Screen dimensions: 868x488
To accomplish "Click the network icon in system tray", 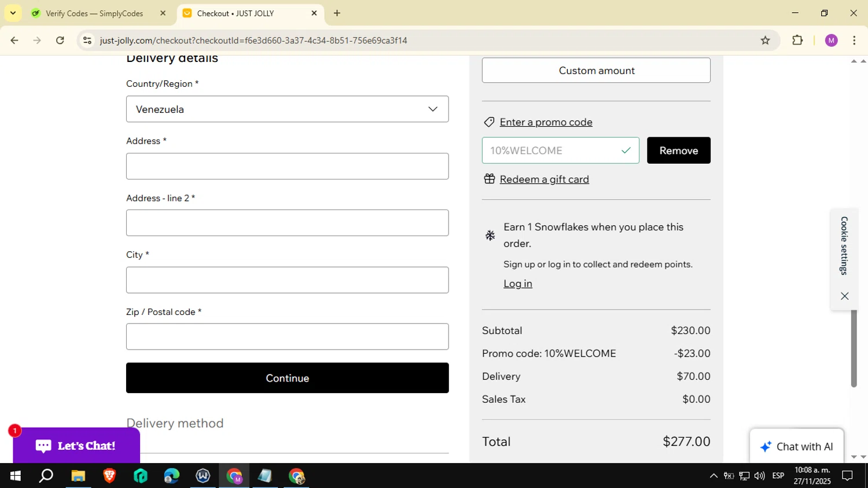I will 745,476.
